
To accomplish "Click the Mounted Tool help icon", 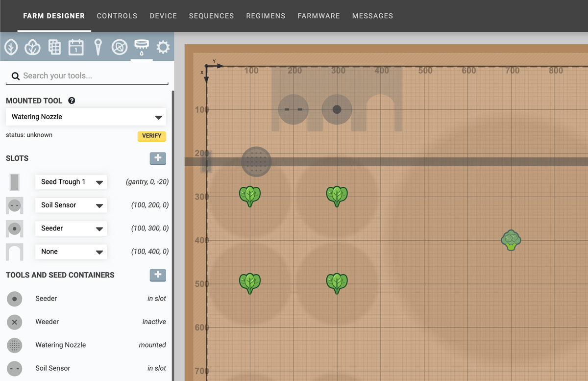I will (x=72, y=101).
